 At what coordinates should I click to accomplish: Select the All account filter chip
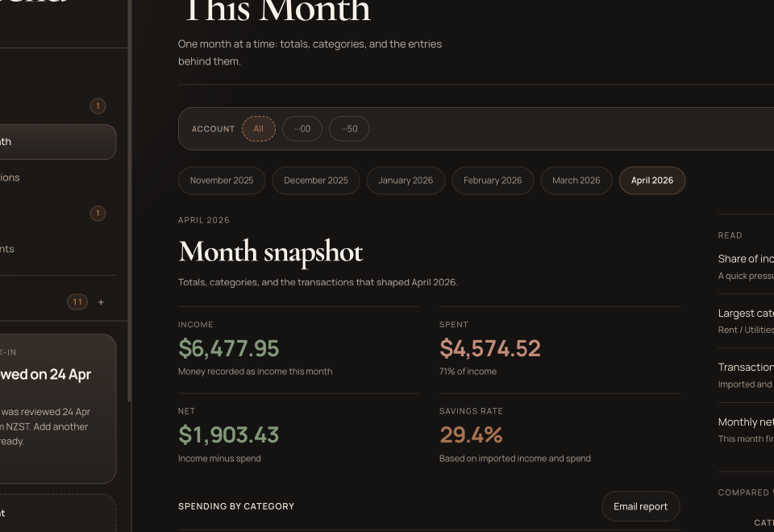258,129
